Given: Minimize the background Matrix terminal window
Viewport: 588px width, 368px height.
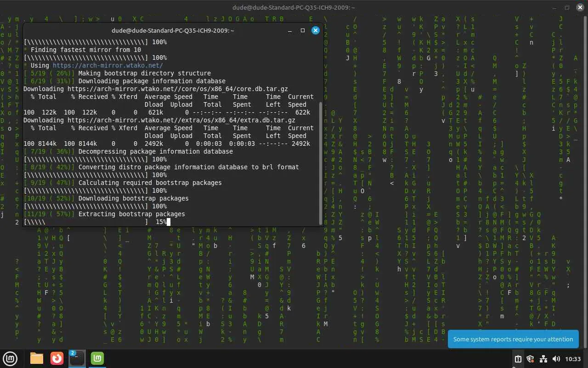Looking at the screenshot, I should tap(554, 7).
